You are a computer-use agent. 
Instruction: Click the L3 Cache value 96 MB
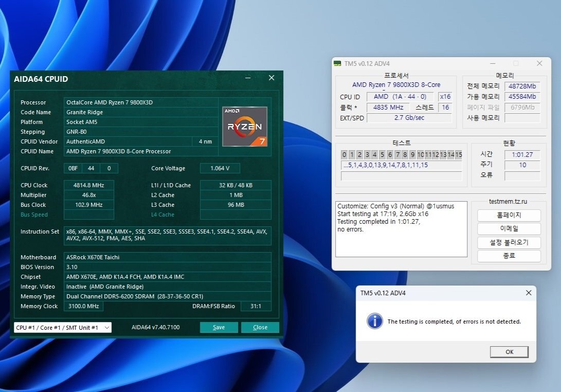(x=236, y=205)
